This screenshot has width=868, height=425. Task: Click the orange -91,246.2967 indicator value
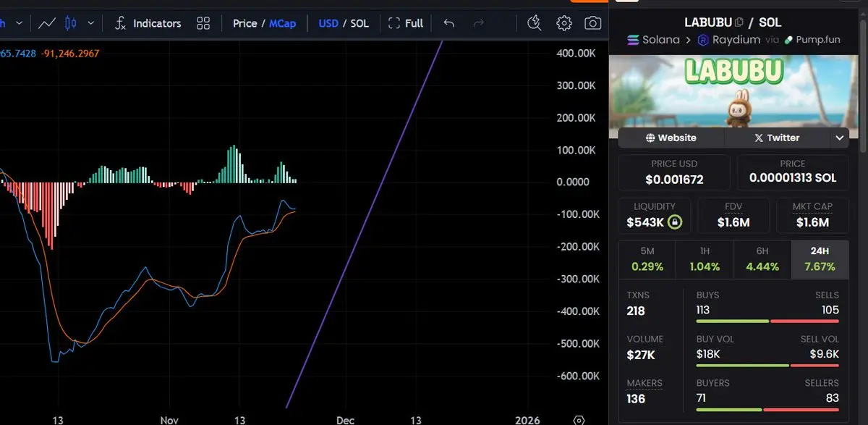pos(70,54)
